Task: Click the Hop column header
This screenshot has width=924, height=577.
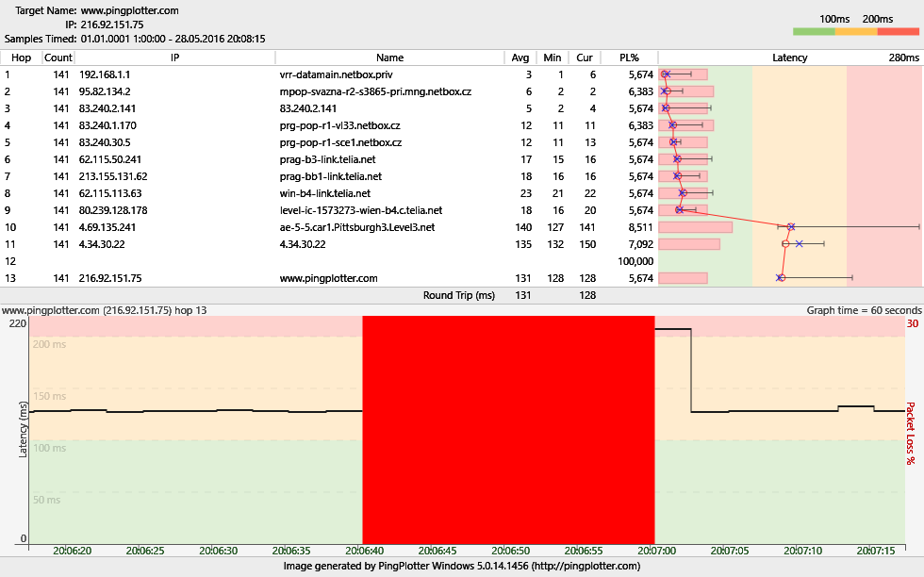Action: [x=21, y=58]
